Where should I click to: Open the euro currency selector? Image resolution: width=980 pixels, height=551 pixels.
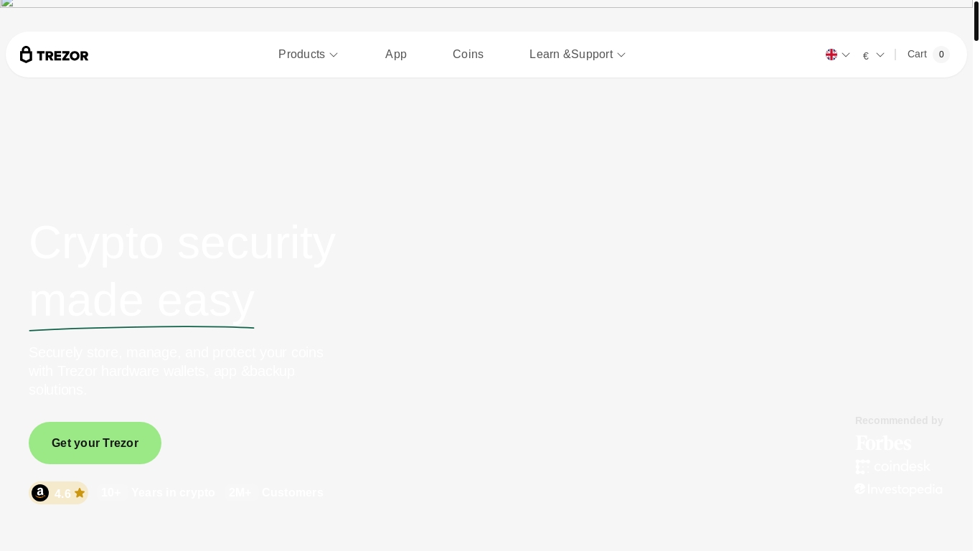[x=873, y=55]
